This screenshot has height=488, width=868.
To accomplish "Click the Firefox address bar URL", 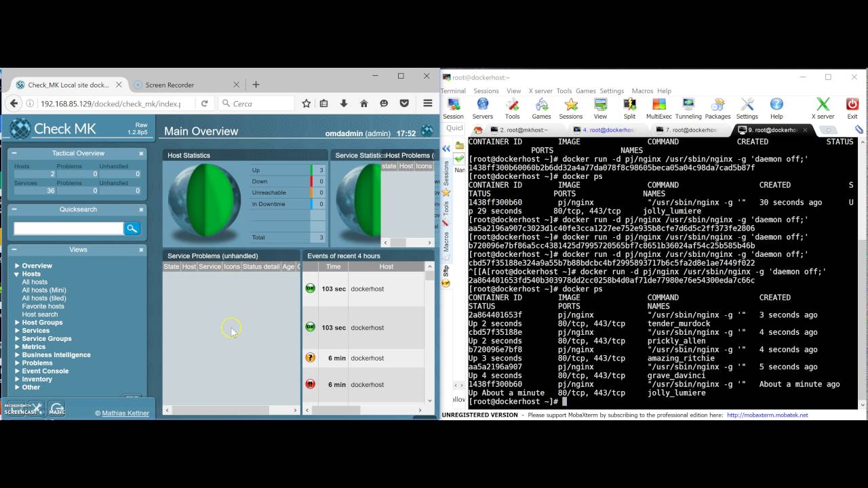I will [x=110, y=104].
